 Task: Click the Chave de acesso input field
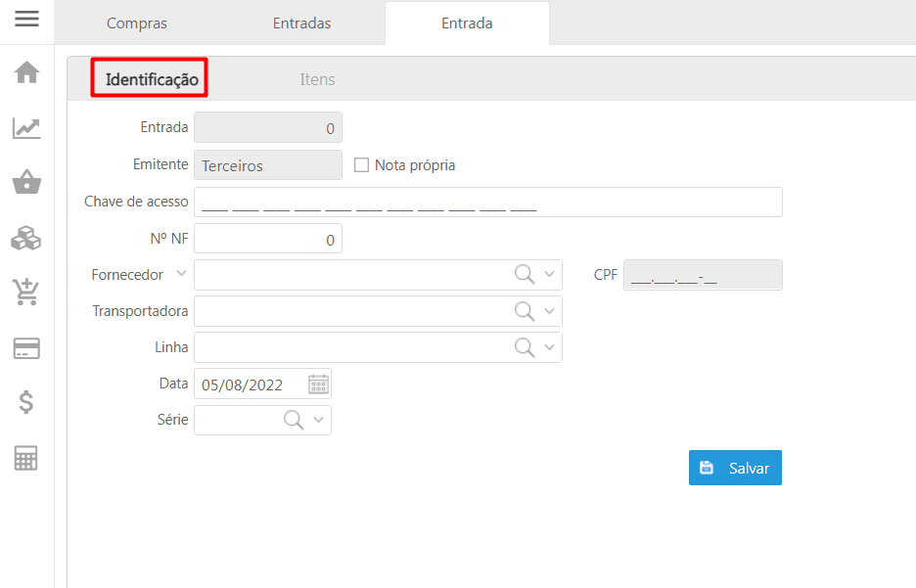487,203
